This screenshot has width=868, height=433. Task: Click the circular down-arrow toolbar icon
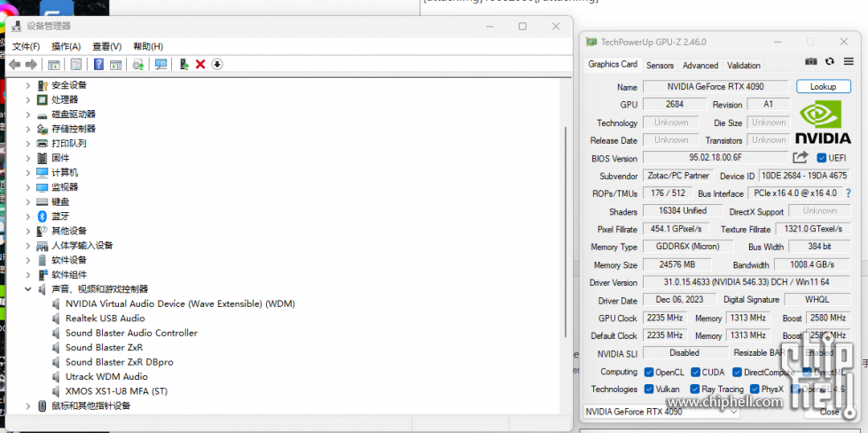(x=217, y=64)
